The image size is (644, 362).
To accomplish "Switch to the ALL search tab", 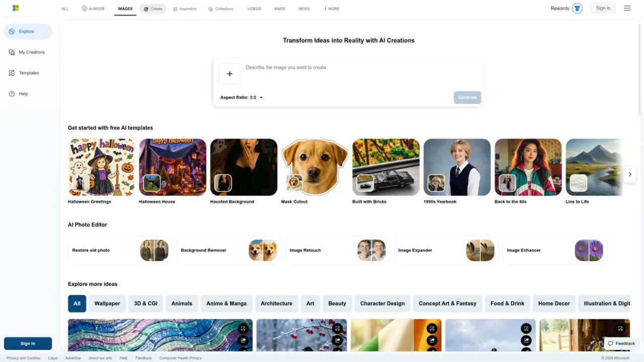I will 65,9.
